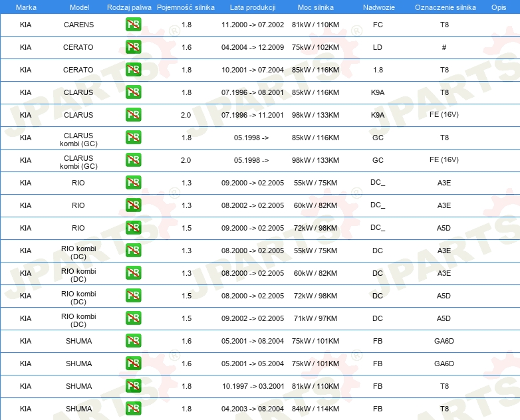Select date range 10.1997 -> 03.2001
Screen dimensions: 520x420
coord(253,386)
